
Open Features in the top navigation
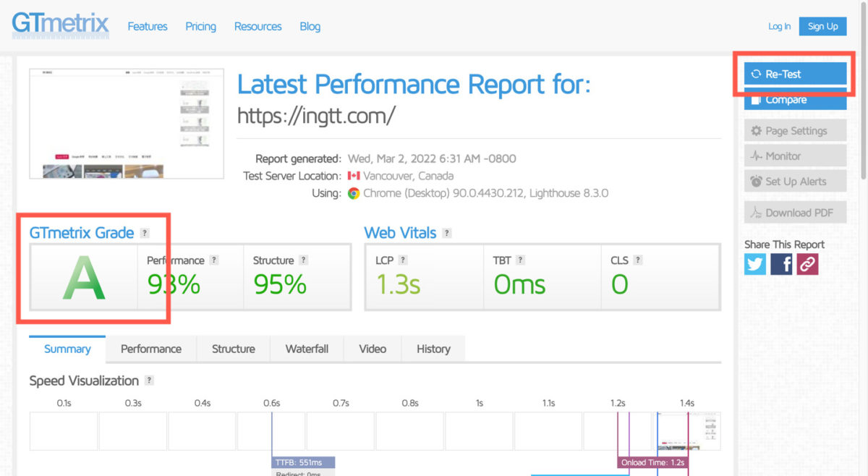point(148,26)
